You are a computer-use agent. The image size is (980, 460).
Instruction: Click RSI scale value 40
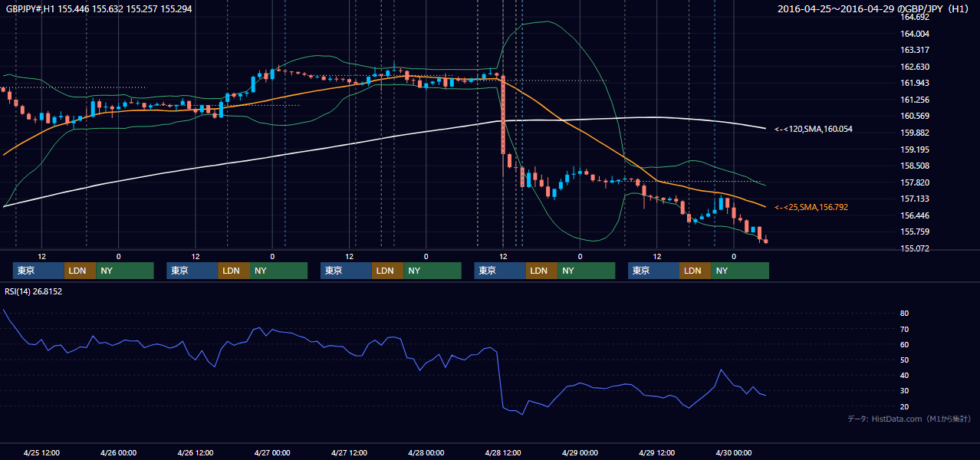(905, 375)
